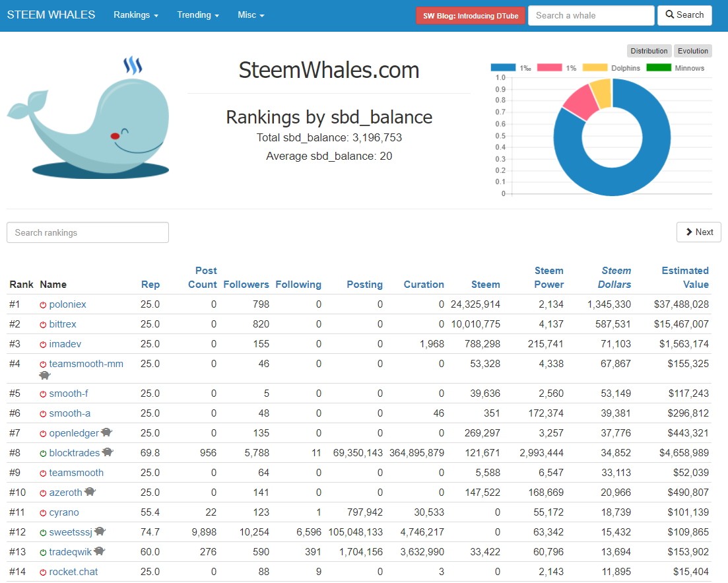The image size is (728, 583).
Task: Click the power status icon beside cyrano
Action: coord(43,513)
